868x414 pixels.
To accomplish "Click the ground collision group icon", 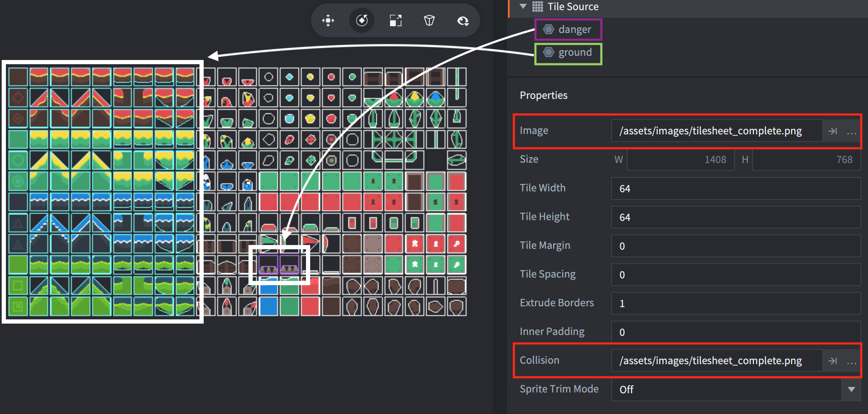I will point(549,52).
